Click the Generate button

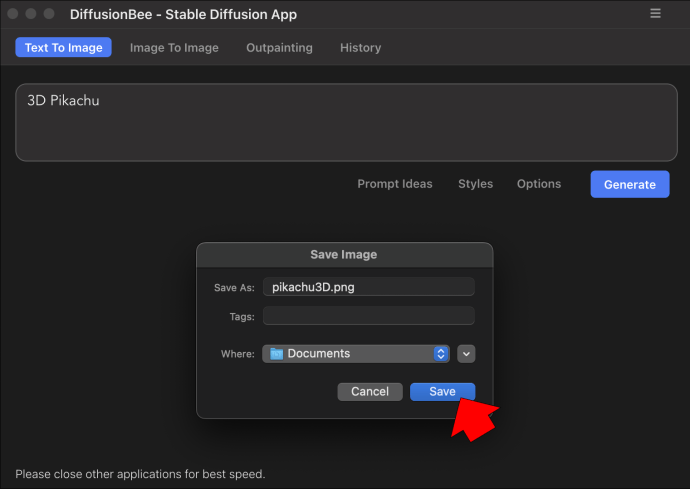(630, 184)
